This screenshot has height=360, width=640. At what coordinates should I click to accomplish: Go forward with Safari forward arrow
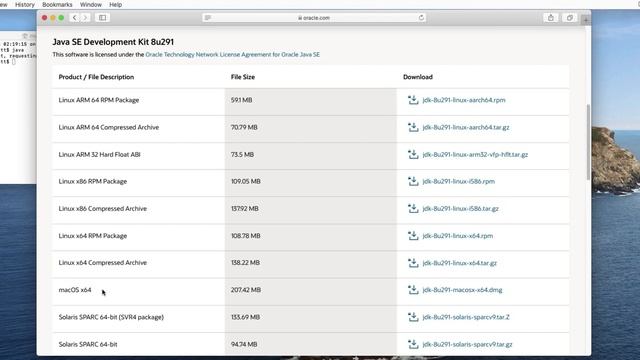[x=85, y=18]
